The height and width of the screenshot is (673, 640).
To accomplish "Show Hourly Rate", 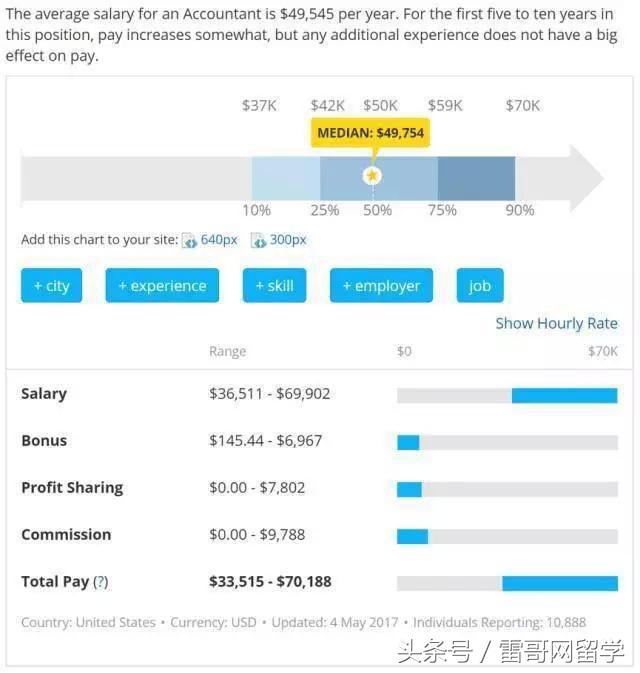I will pos(556,323).
